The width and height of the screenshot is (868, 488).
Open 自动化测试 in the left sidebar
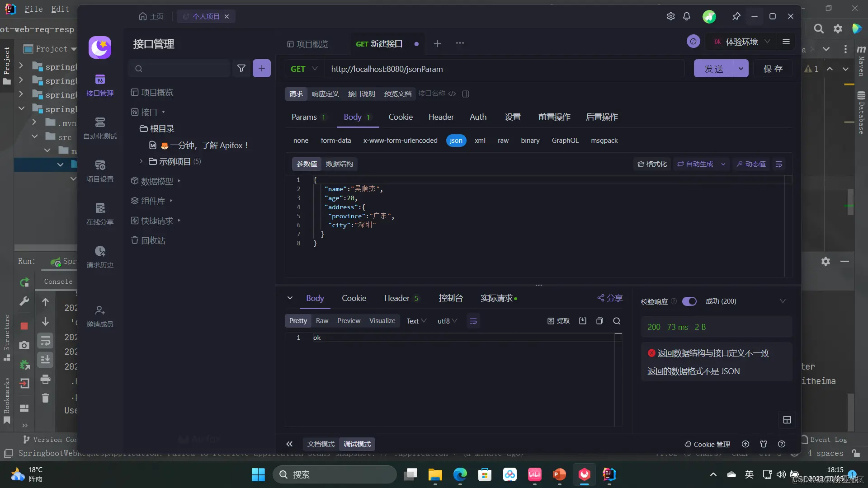pyautogui.click(x=100, y=128)
